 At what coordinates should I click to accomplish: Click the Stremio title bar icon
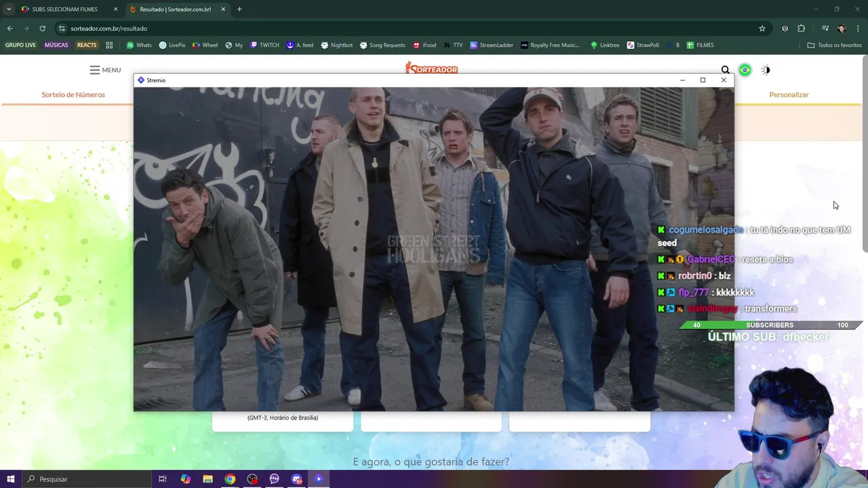141,80
